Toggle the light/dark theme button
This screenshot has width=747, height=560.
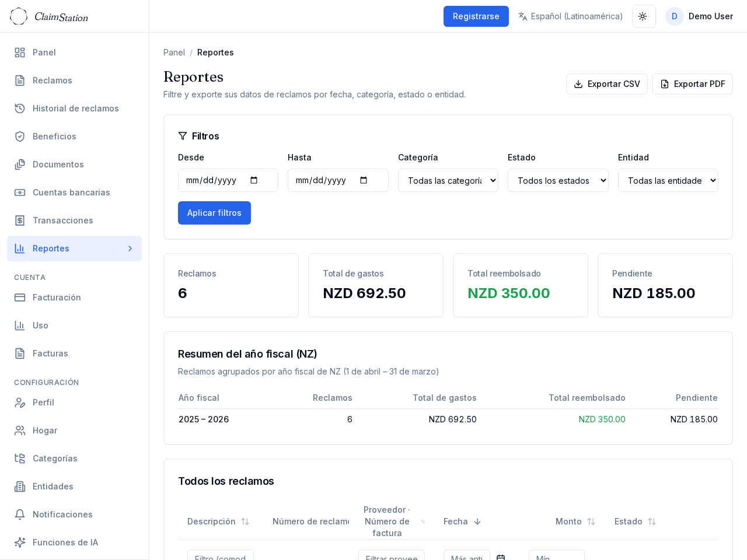[x=644, y=16]
